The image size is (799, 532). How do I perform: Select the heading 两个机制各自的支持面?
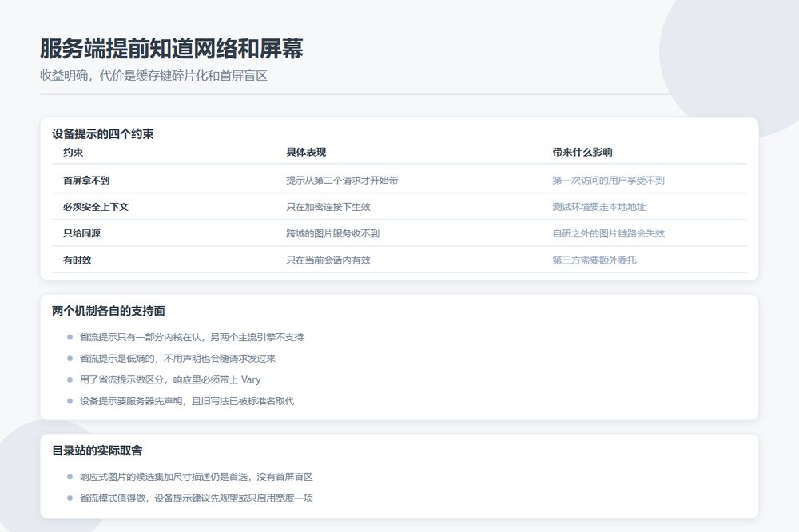point(108,311)
